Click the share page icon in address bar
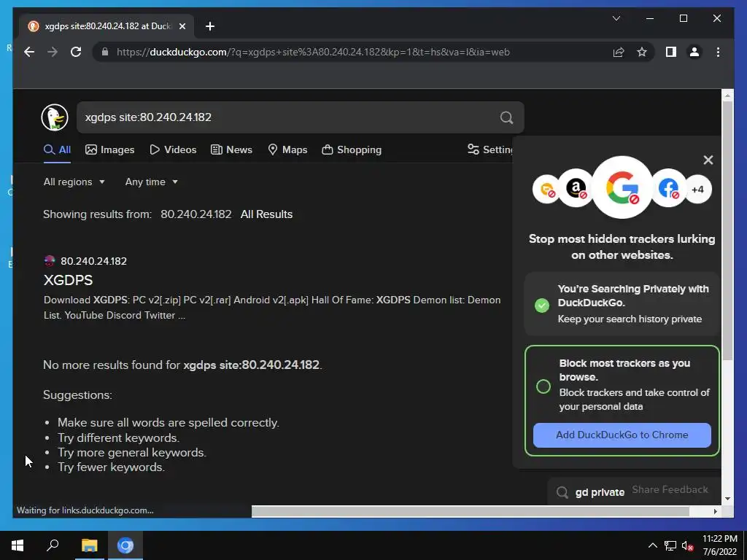Image resolution: width=747 pixels, height=560 pixels. [619, 52]
